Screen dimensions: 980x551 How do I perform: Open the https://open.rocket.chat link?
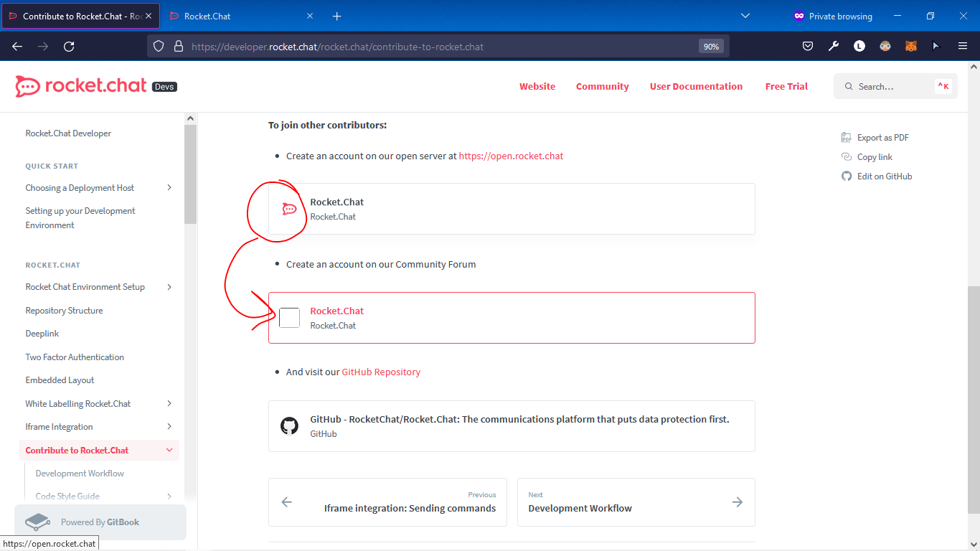512,156
